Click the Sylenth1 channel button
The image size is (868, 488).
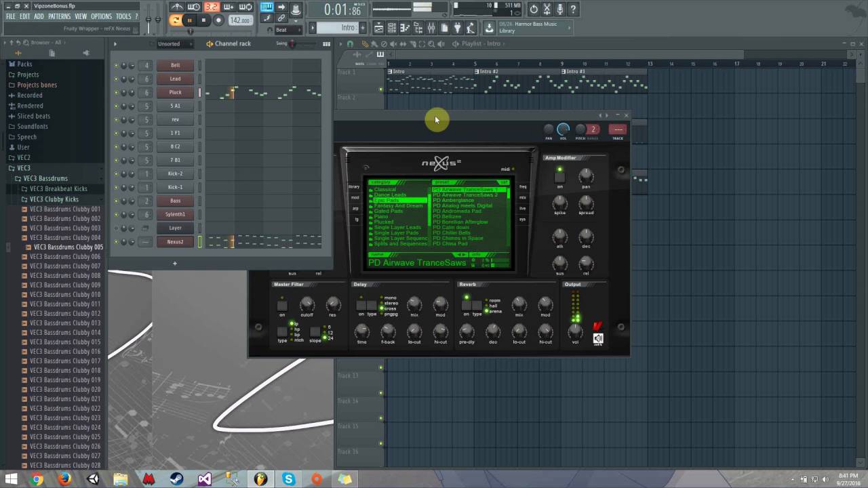pyautogui.click(x=175, y=214)
